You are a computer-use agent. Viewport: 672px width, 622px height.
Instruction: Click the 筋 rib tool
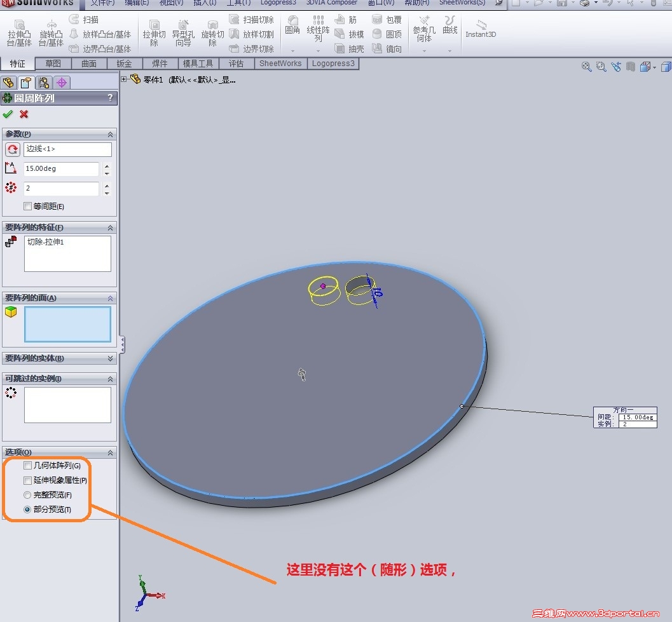tap(346, 20)
